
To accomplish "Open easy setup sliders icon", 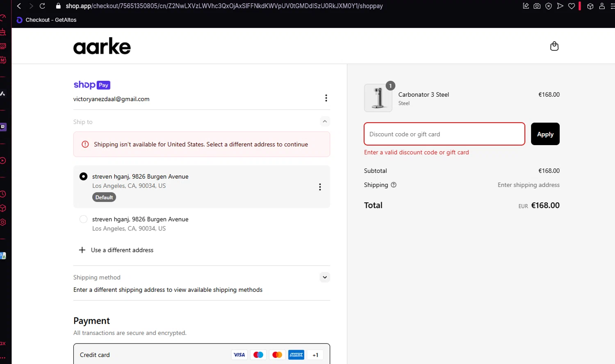I will (613, 6).
